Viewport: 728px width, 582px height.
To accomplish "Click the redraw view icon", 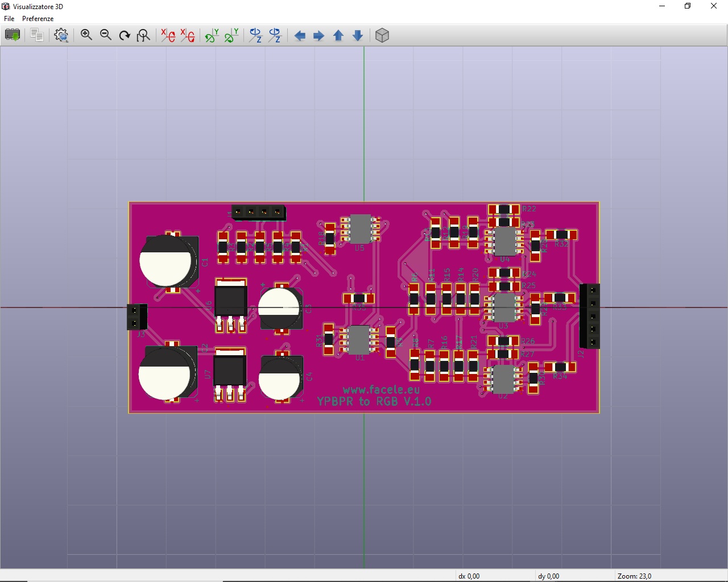I will click(125, 35).
